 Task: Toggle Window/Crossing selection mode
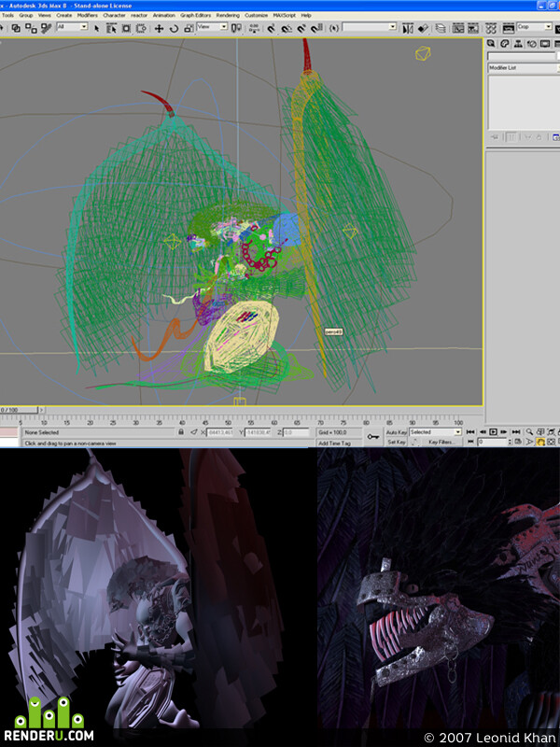[x=141, y=29]
